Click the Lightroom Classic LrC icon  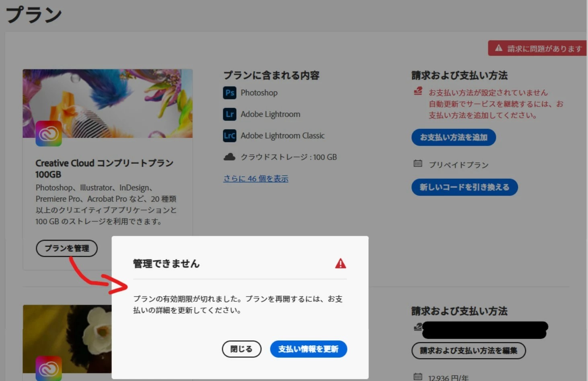click(230, 136)
